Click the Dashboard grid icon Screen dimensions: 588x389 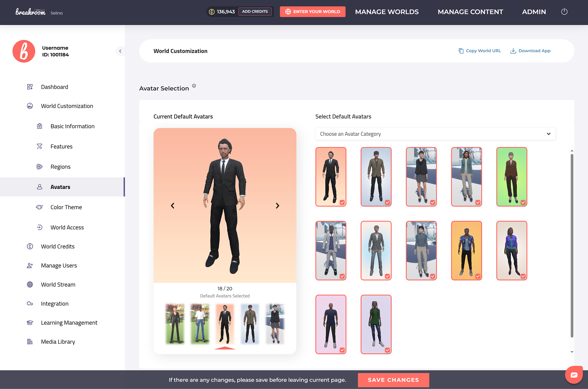(30, 87)
